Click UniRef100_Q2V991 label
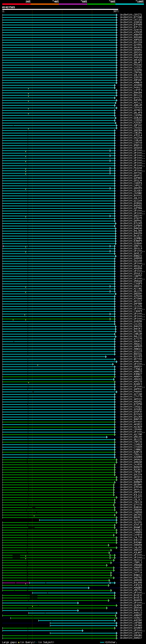The width and height of the screenshot is (146, 644). 131,45
